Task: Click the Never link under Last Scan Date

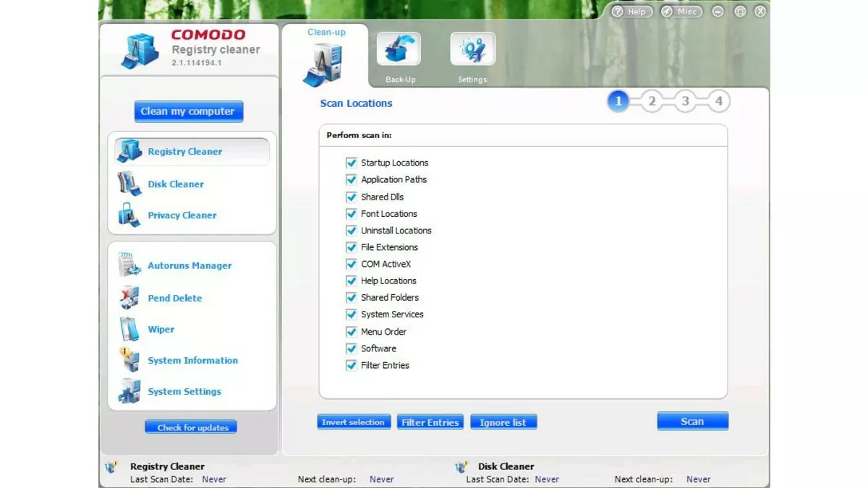Action: (214, 479)
